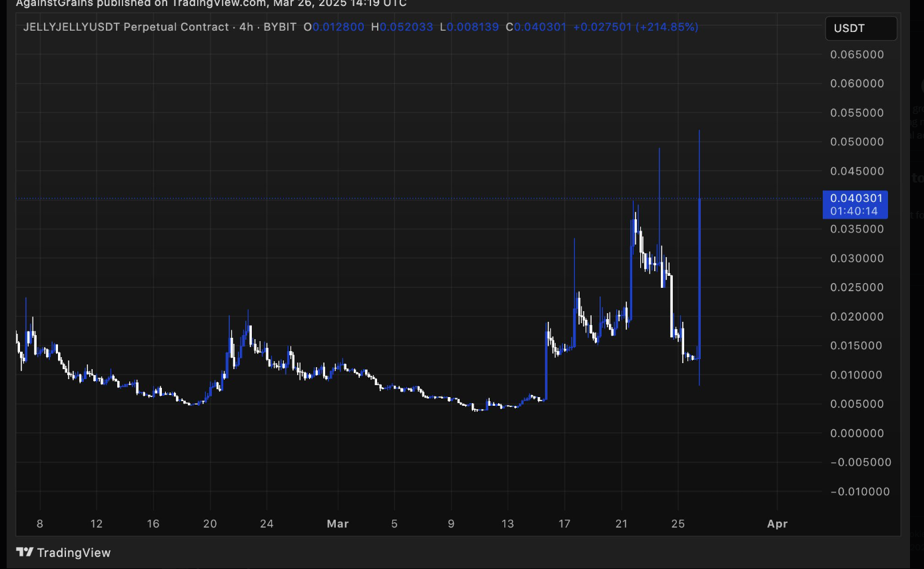Click the 0.015000 price axis label
The width and height of the screenshot is (924, 569).
pos(857,346)
